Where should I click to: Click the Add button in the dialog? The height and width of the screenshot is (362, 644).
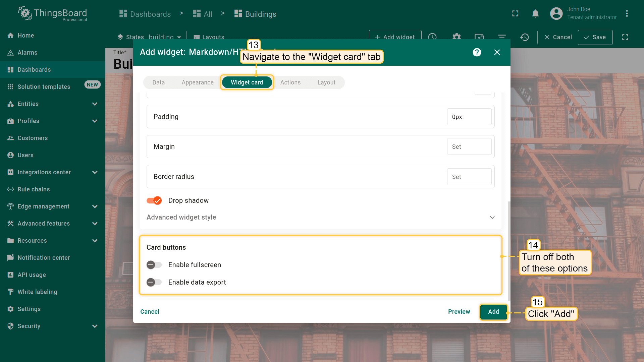tap(493, 312)
